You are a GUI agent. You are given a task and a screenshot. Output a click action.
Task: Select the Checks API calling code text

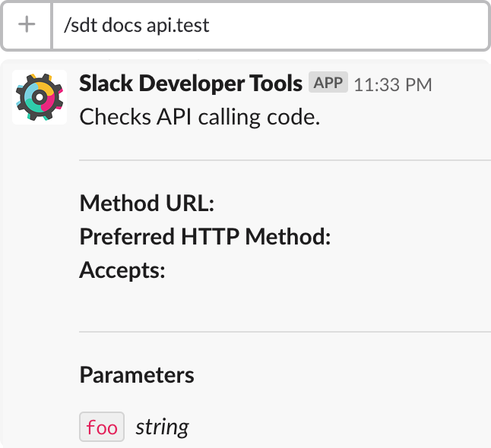click(x=200, y=117)
